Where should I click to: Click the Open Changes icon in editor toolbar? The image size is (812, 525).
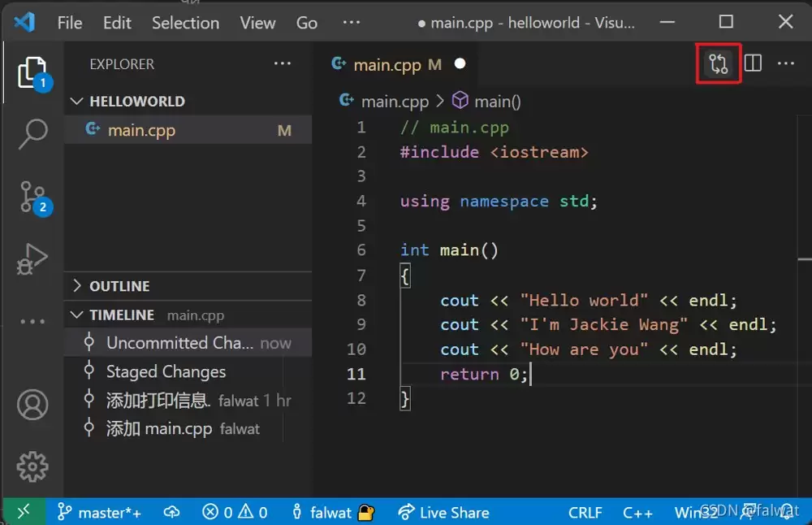pyautogui.click(x=719, y=63)
